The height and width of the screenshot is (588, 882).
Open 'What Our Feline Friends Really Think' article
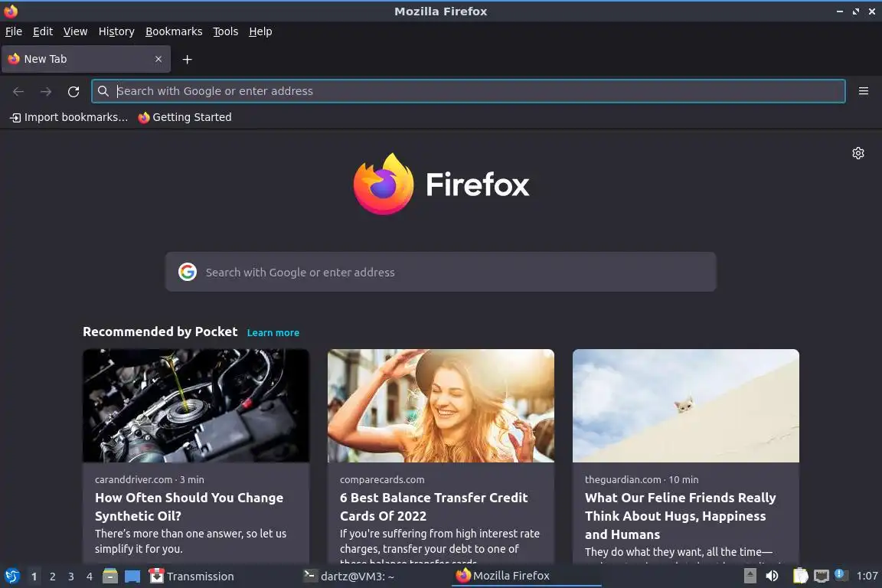click(x=680, y=516)
